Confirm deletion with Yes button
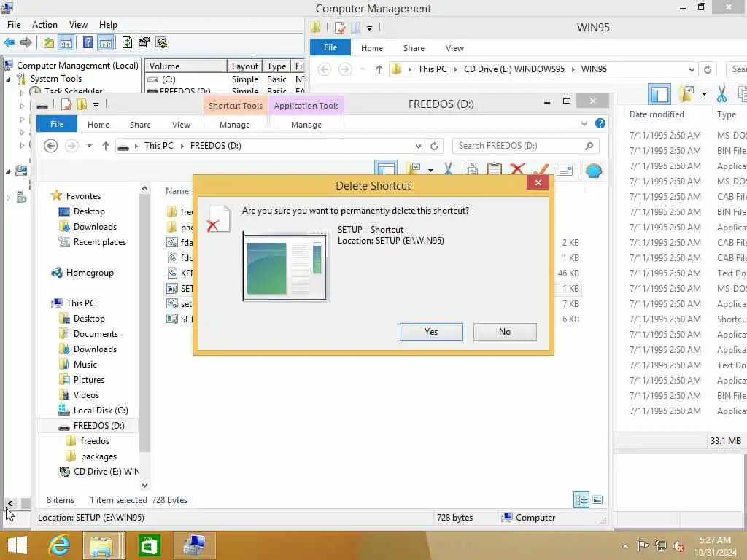This screenshot has width=747, height=560. tap(431, 332)
